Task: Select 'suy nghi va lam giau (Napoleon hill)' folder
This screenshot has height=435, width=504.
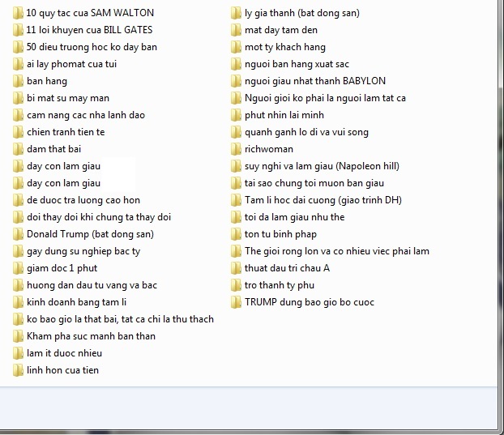Action: [x=321, y=166]
